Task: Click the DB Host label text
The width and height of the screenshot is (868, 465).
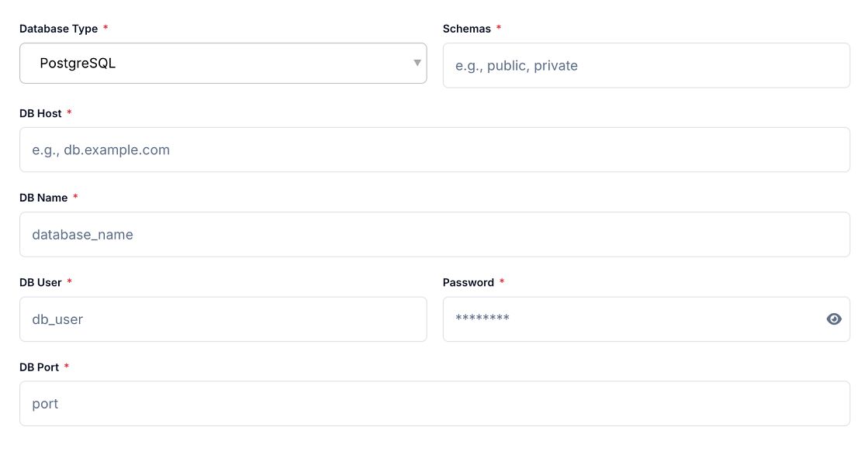Action: point(40,113)
